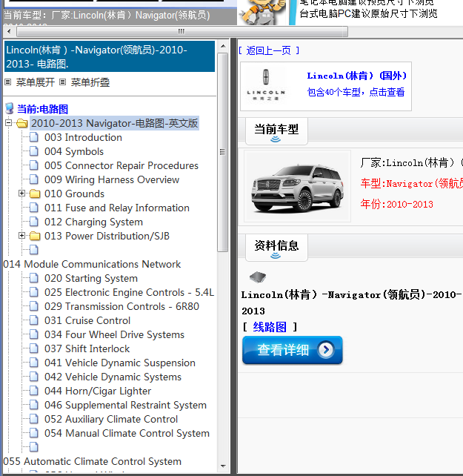Click document icon for 031 Cruise Control
The height and width of the screenshot is (476, 463).
click(x=34, y=320)
